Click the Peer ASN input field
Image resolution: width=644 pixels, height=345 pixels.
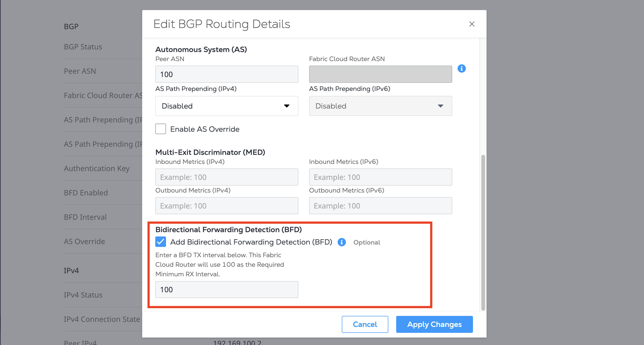pos(227,74)
